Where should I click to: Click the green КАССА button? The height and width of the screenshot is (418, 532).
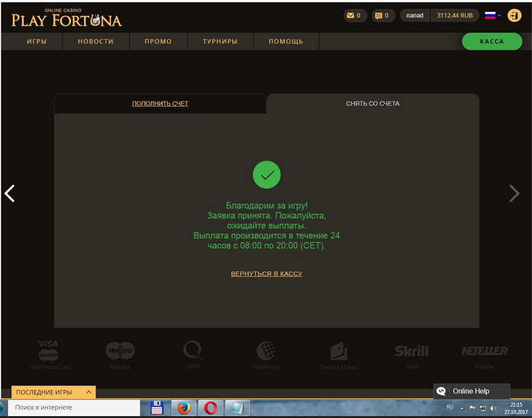(491, 41)
